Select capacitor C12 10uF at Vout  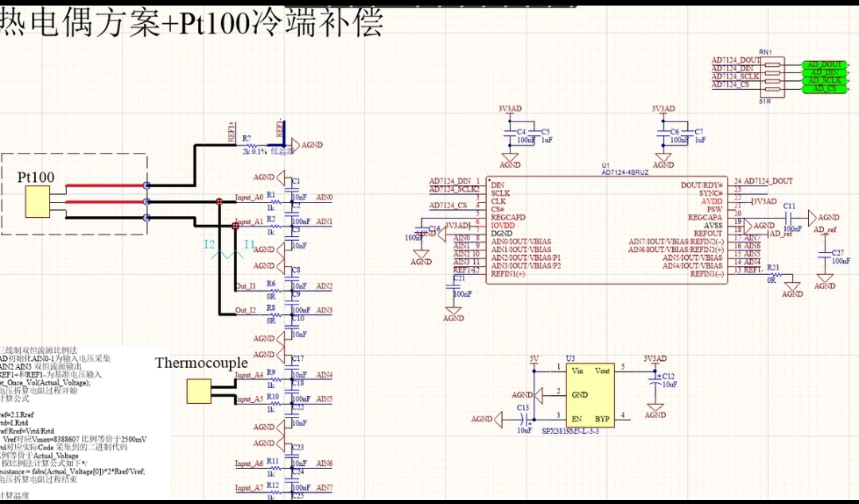tap(655, 381)
